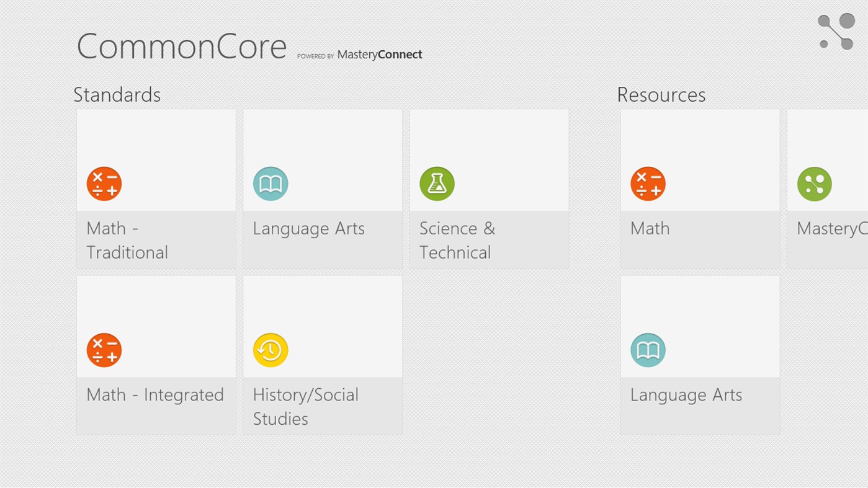
Task: Click the orange math icon on Math - Integrated
Action: coord(104,349)
